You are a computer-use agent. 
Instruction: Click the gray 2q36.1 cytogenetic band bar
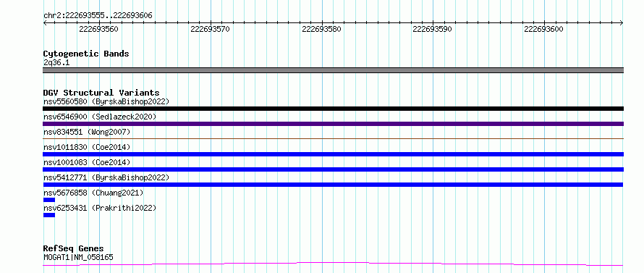coord(333,70)
